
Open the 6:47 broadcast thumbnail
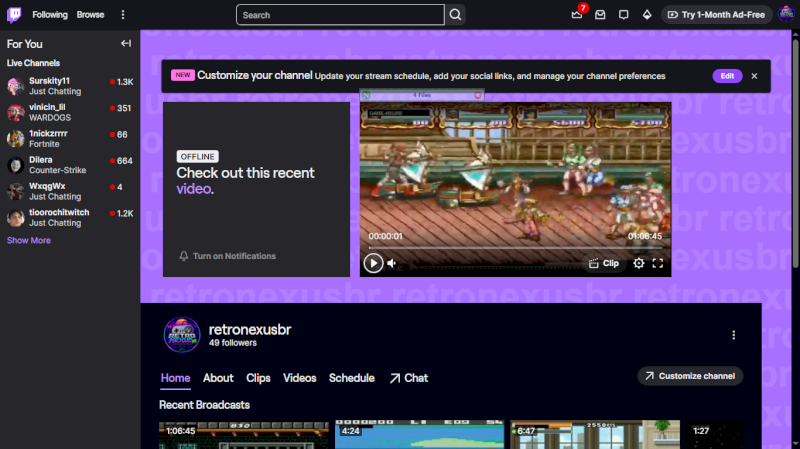(x=595, y=435)
